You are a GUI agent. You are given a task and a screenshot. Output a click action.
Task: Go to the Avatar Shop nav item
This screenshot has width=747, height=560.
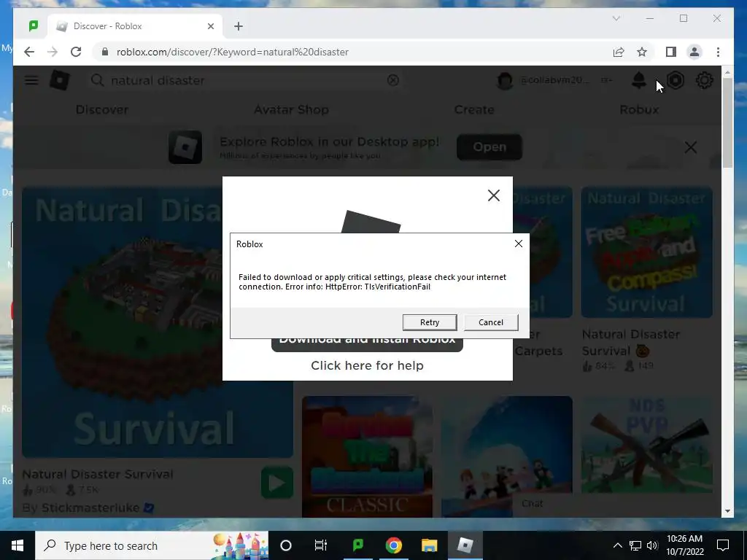(x=291, y=109)
